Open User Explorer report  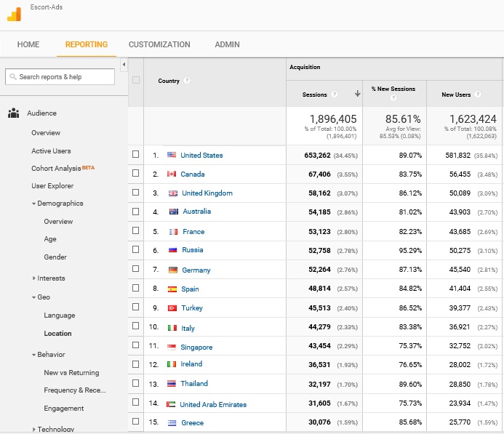pos(52,185)
